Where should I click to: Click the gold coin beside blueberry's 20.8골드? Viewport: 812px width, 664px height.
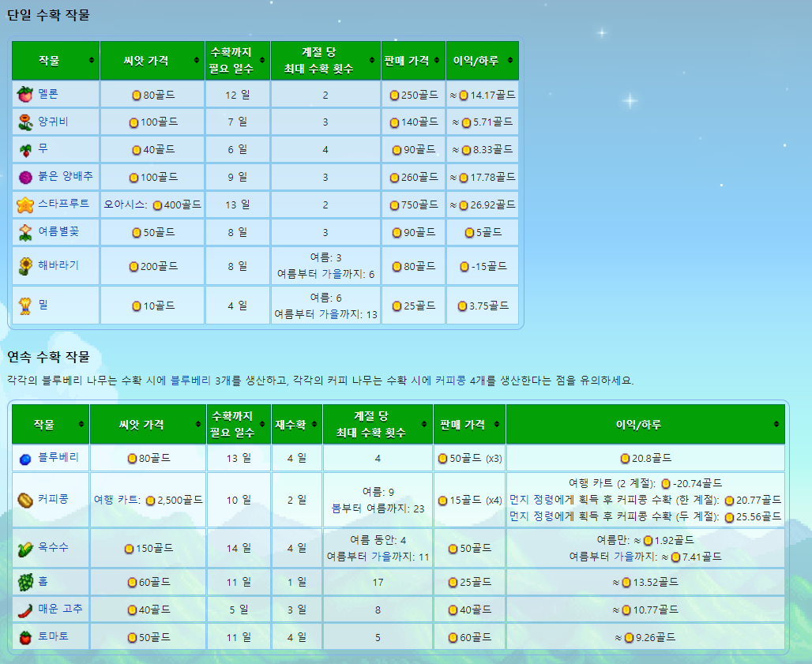(625, 459)
